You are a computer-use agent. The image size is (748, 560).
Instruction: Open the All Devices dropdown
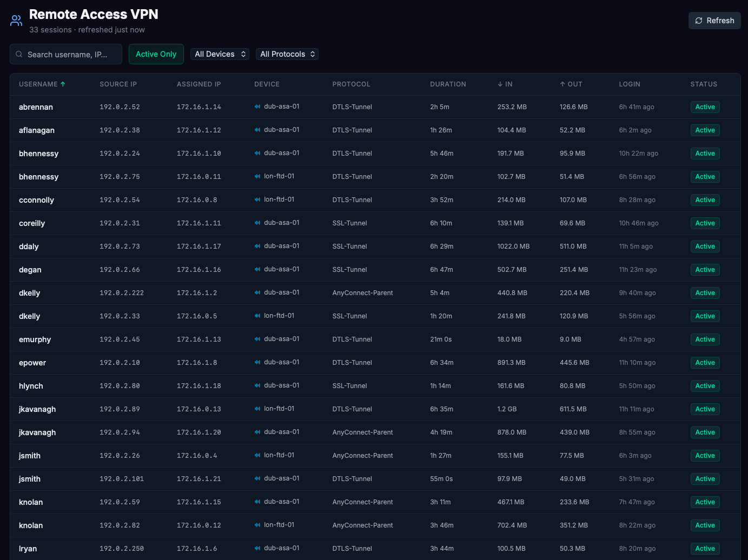click(220, 54)
